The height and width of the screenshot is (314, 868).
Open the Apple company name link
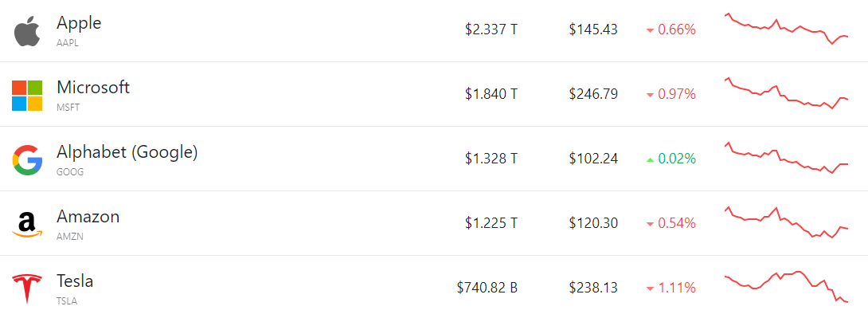(x=79, y=22)
